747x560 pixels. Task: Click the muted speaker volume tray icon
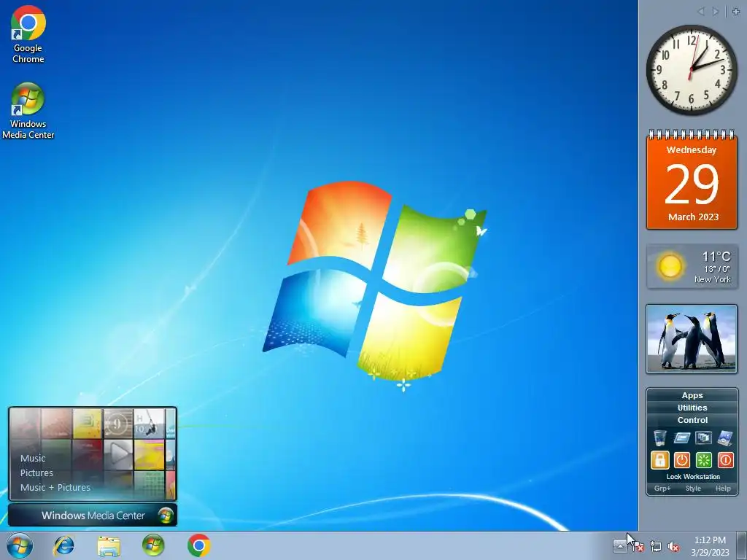[673, 547]
